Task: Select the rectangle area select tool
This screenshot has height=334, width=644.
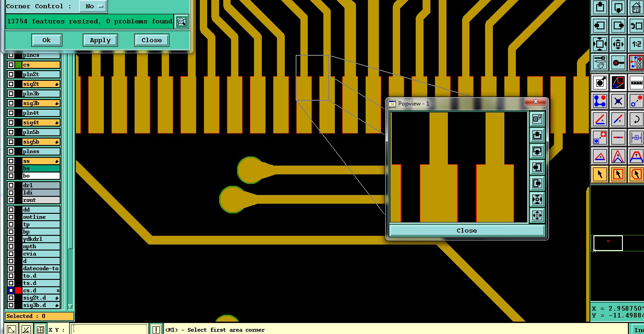Action: point(618,174)
